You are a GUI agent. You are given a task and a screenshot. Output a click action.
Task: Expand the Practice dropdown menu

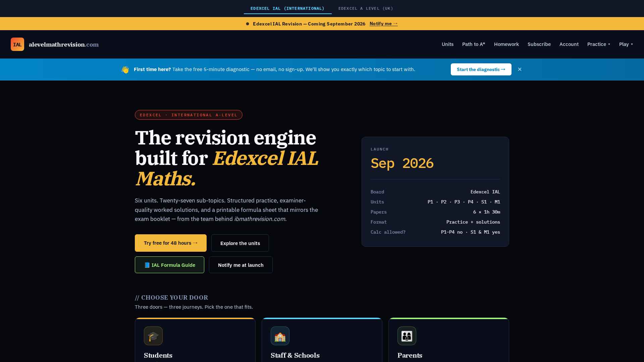coord(599,44)
